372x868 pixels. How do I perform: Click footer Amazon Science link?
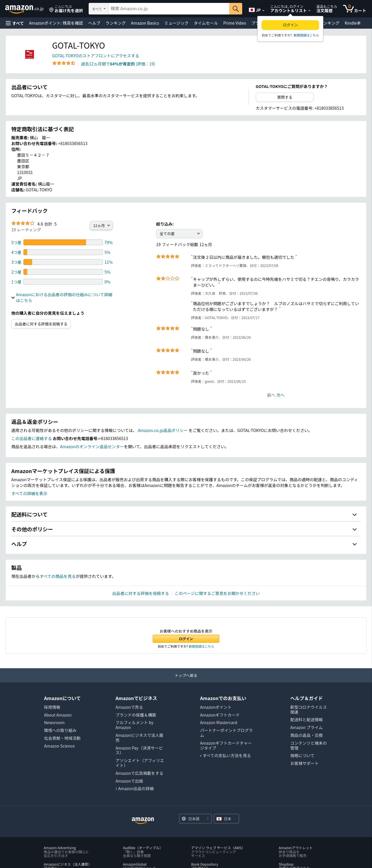click(x=59, y=746)
